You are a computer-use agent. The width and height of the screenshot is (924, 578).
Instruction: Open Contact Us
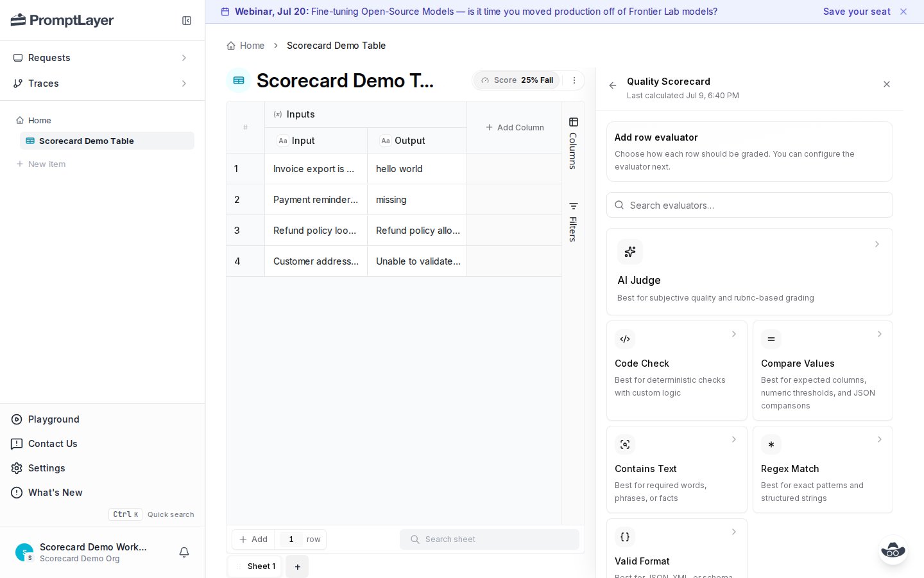(53, 444)
